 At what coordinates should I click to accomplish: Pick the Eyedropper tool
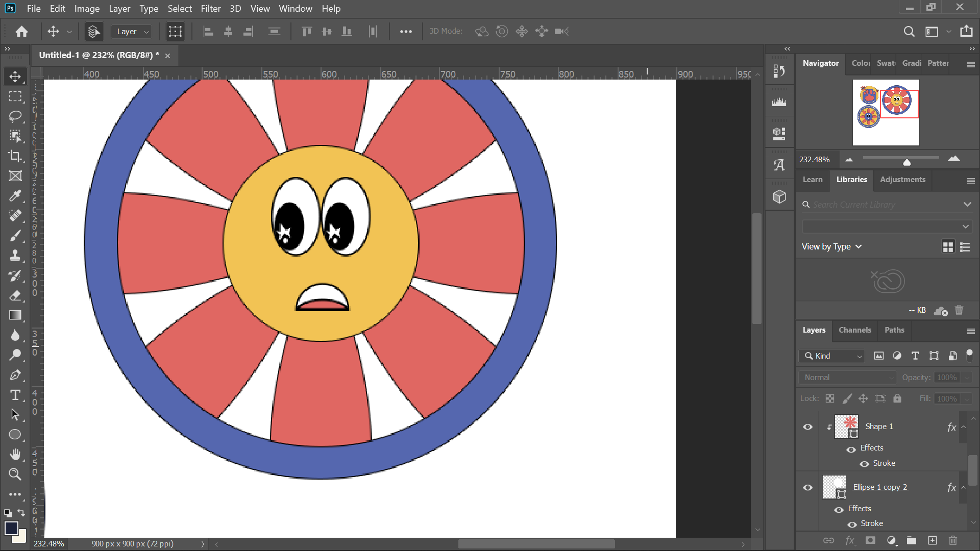(x=15, y=195)
